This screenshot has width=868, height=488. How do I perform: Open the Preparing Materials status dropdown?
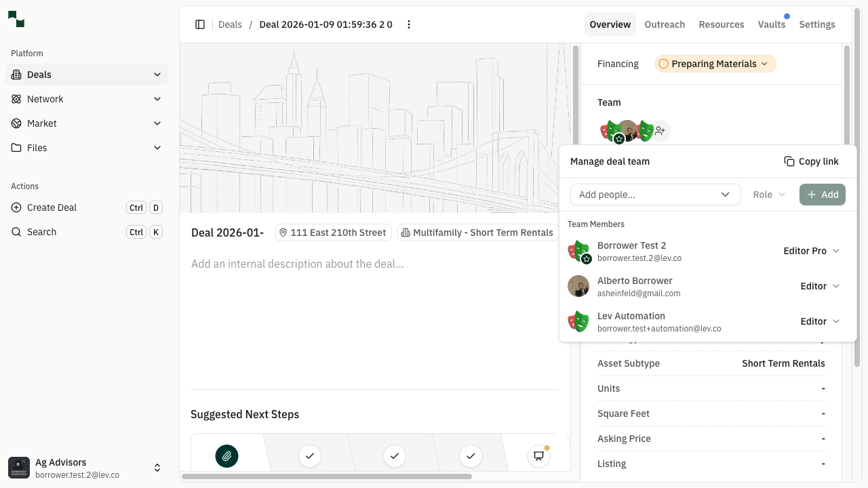(715, 64)
